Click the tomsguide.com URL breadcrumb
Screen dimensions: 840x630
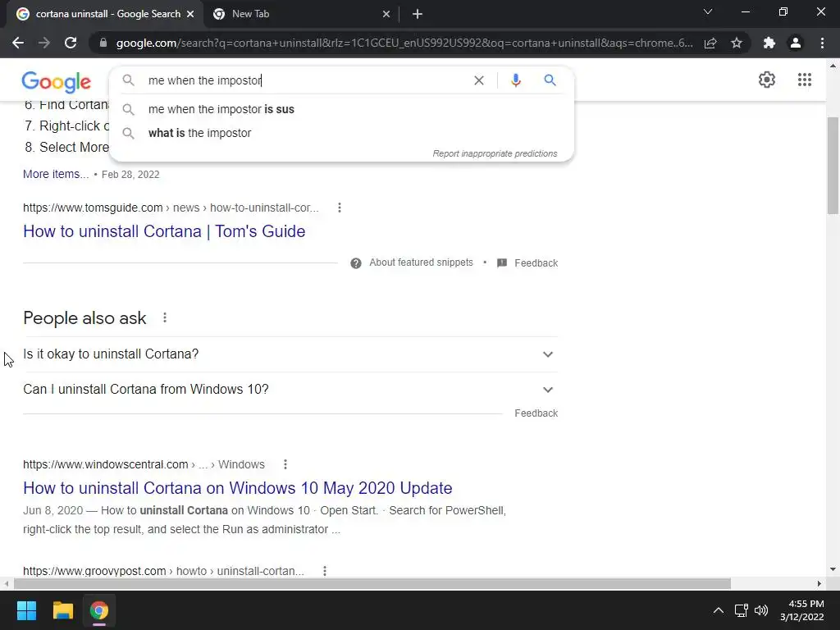(171, 208)
